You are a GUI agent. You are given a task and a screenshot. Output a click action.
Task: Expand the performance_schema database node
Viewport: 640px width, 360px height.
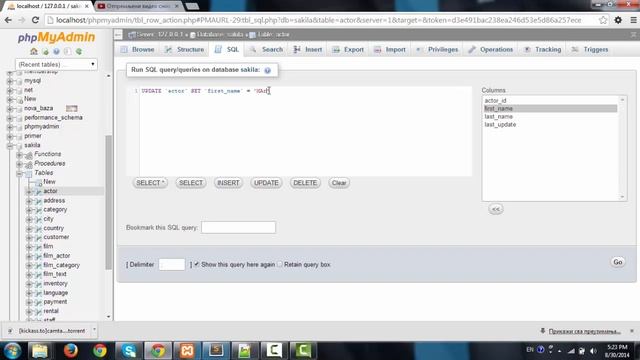point(10,118)
